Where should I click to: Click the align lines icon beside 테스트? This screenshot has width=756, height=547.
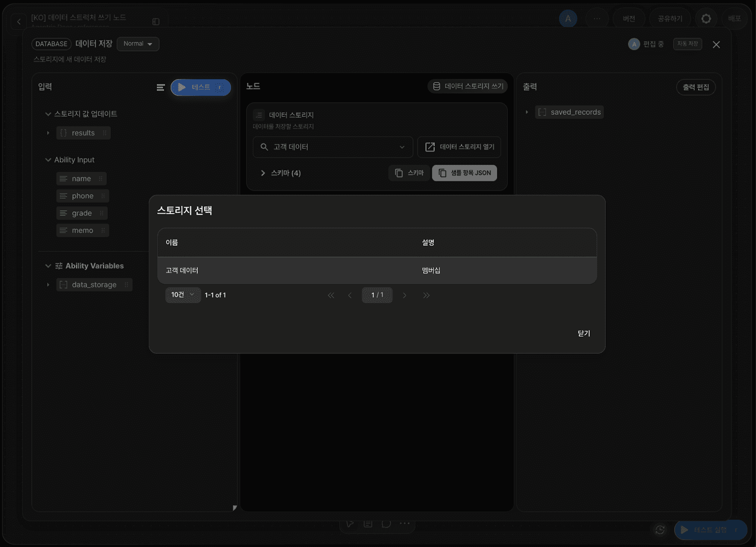click(x=160, y=87)
